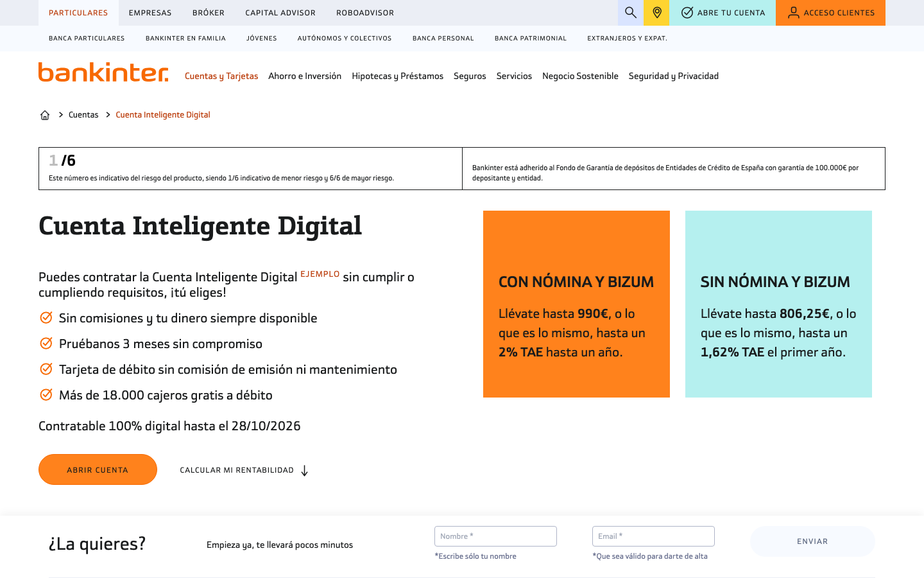The height and width of the screenshot is (578, 924).
Task: Click the 1/6 risk indicator number
Action: coord(62,161)
